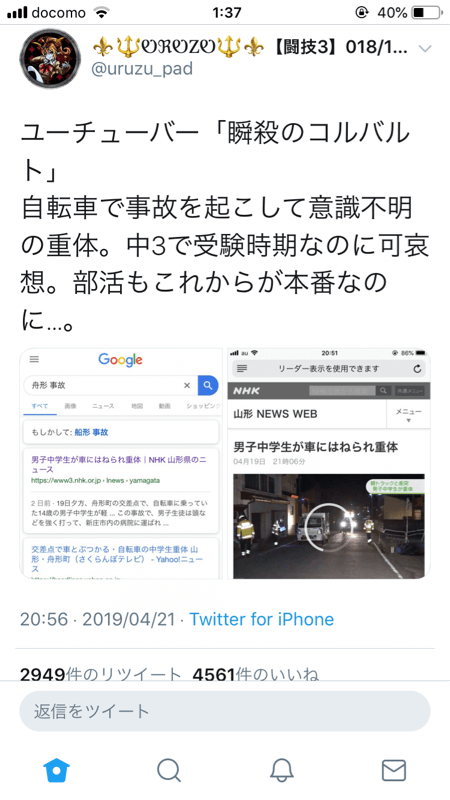
Task: Tap the Reply to tweet field
Action: coord(224,711)
